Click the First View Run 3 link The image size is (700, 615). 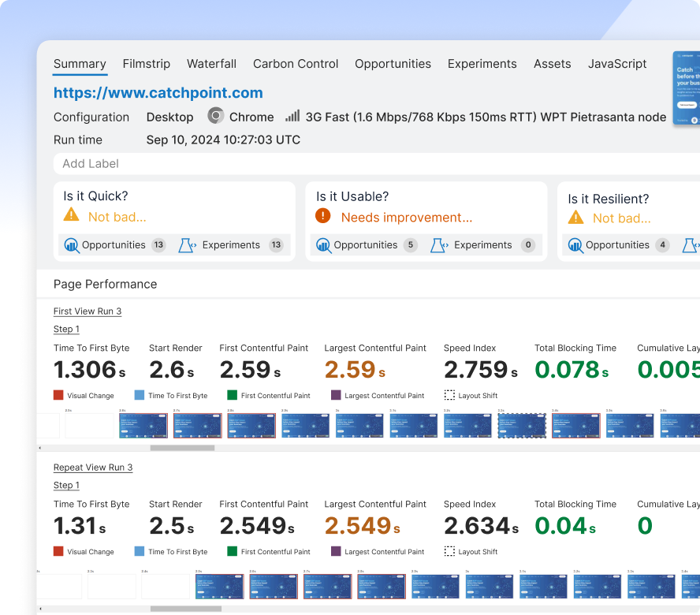coord(87,311)
